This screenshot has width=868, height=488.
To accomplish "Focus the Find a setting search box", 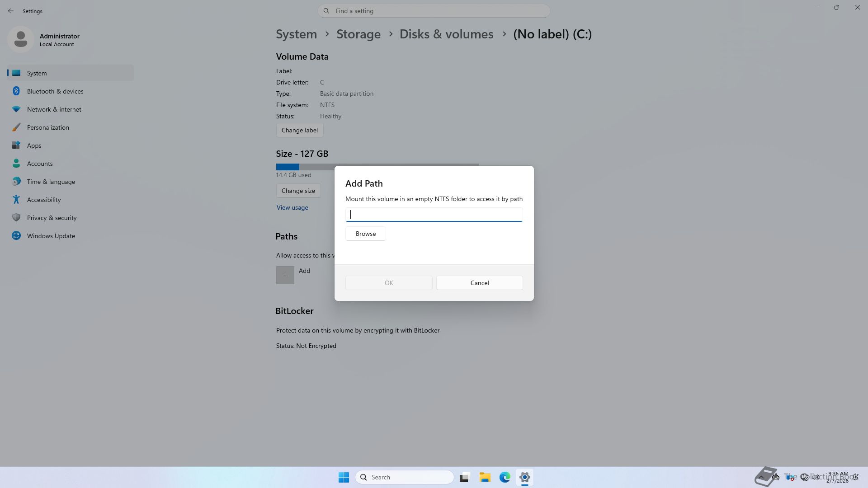I will click(x=434, y=11).
